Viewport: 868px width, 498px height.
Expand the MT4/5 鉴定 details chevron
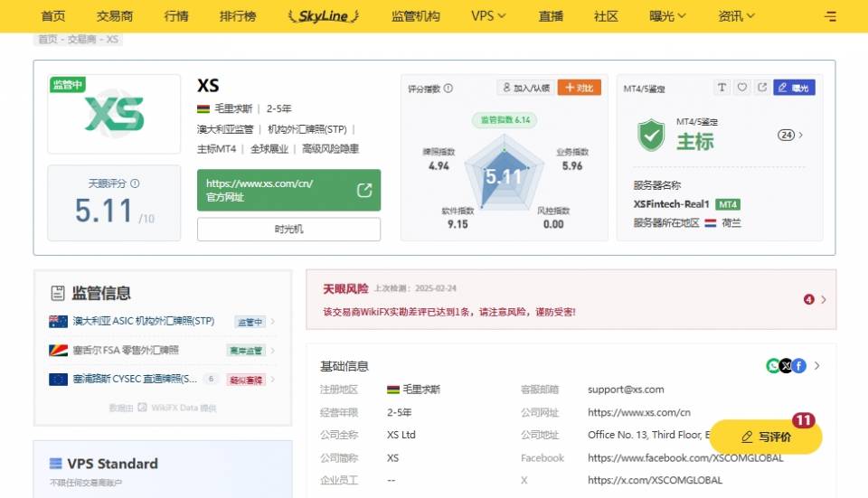(x=800, y=135)
